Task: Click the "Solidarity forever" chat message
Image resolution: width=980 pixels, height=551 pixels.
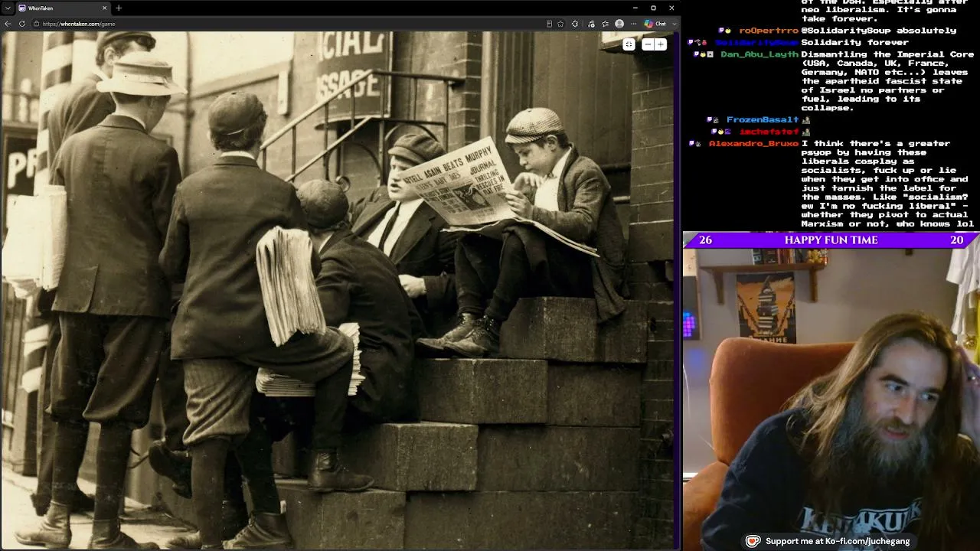Action: pyautogui.click(x=855, y=42)
